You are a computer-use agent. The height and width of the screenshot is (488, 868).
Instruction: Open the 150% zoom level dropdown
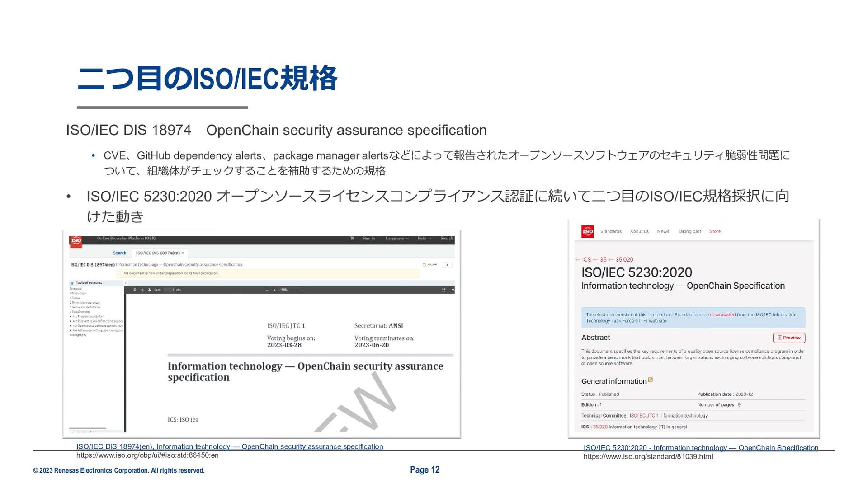291,290
